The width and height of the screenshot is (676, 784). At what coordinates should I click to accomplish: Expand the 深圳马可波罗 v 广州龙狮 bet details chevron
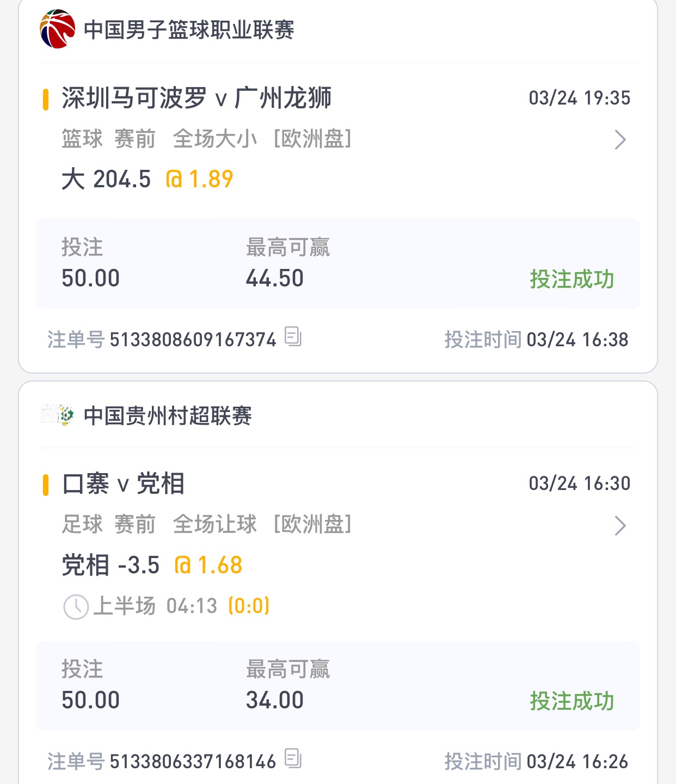[620, 140]
